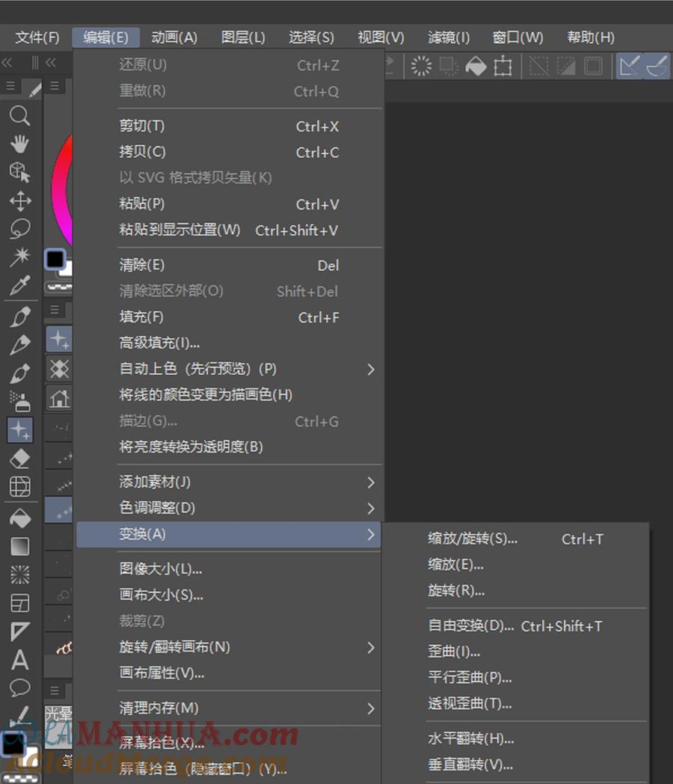
Task: Choose 自由变换(D)... in transform submenu
Action: pos(516,626)
